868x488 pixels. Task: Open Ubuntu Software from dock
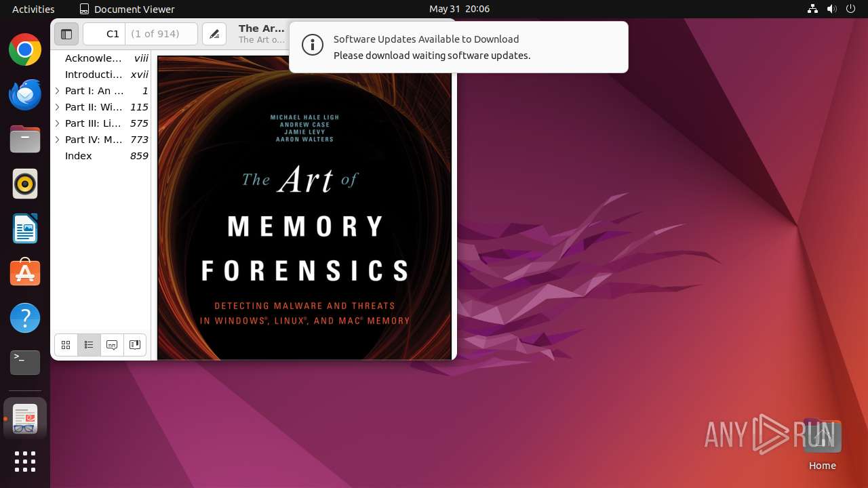pos(25,273)
